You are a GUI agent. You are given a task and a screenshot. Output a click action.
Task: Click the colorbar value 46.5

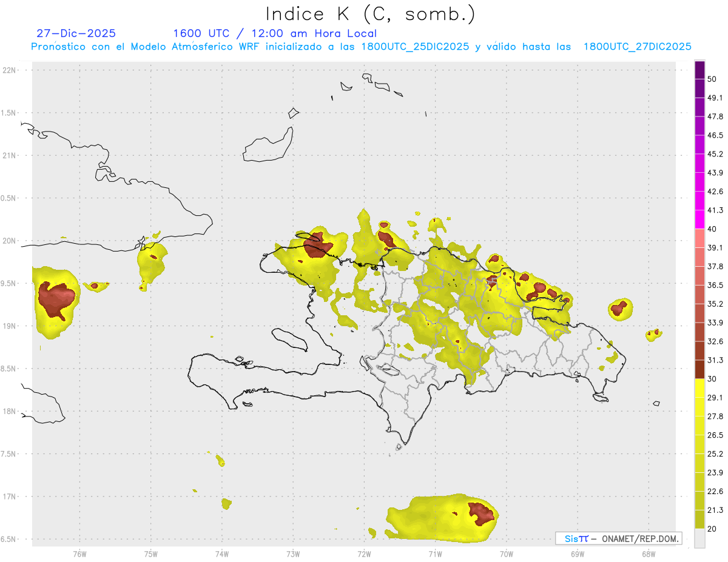tap(715, 135)
